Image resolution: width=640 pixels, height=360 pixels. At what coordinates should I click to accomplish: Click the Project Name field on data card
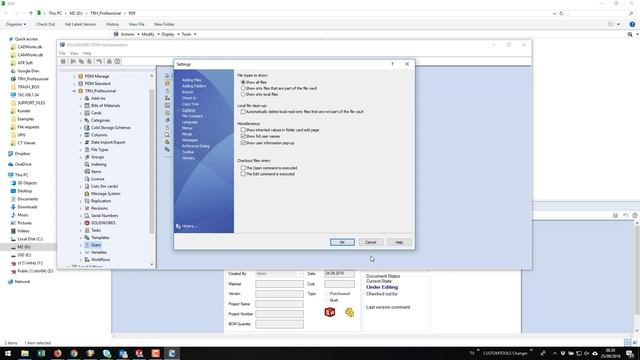click(280, 304)
